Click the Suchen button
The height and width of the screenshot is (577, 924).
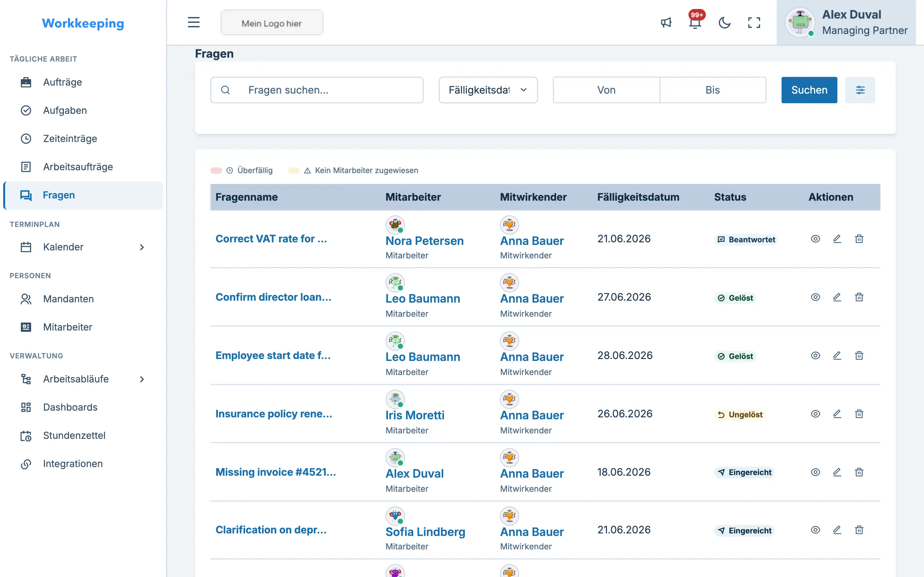pyautogui.click(x=809, y=90)
